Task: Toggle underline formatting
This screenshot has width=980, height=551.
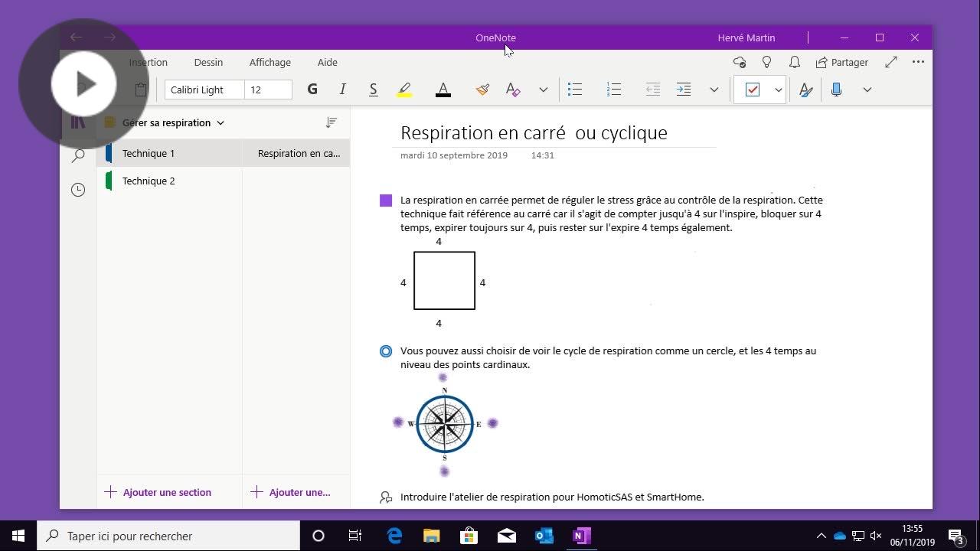Action: tap(373, 90)
